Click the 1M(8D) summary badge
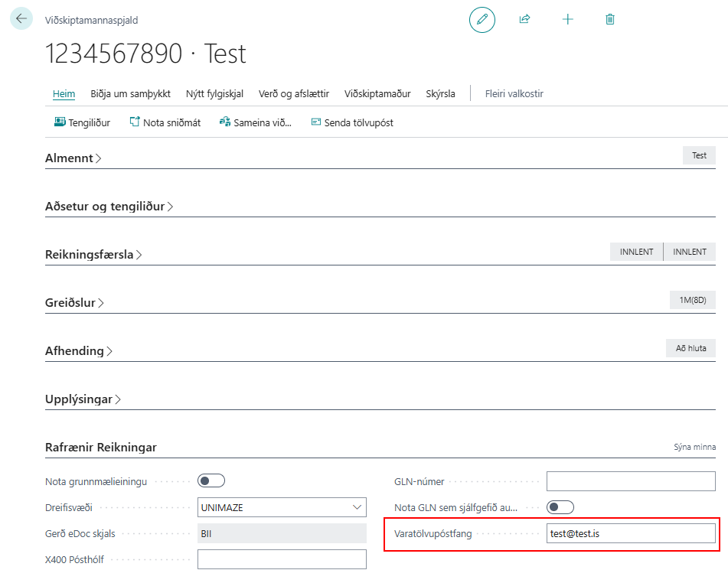Screen dimensions: 728x583 pos(693,300)
